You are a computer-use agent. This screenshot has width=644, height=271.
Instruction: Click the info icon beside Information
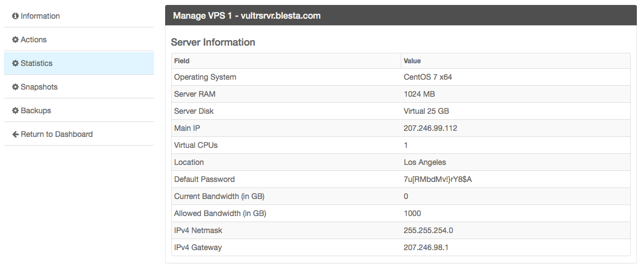click(15, 16)
